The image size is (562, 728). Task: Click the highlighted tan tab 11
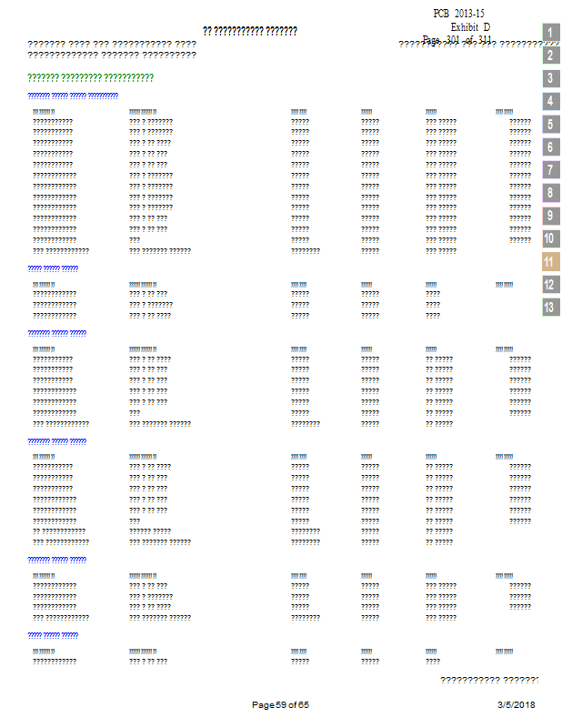tap(550, 261)
